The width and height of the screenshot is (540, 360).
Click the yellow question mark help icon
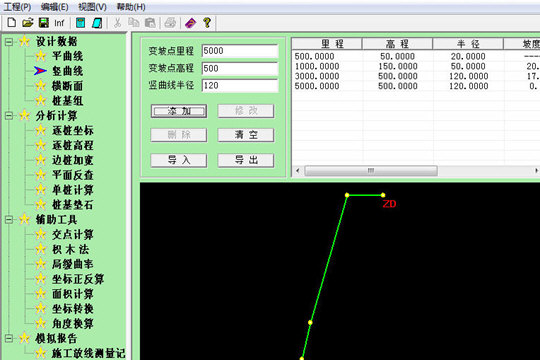click(207, 23)
